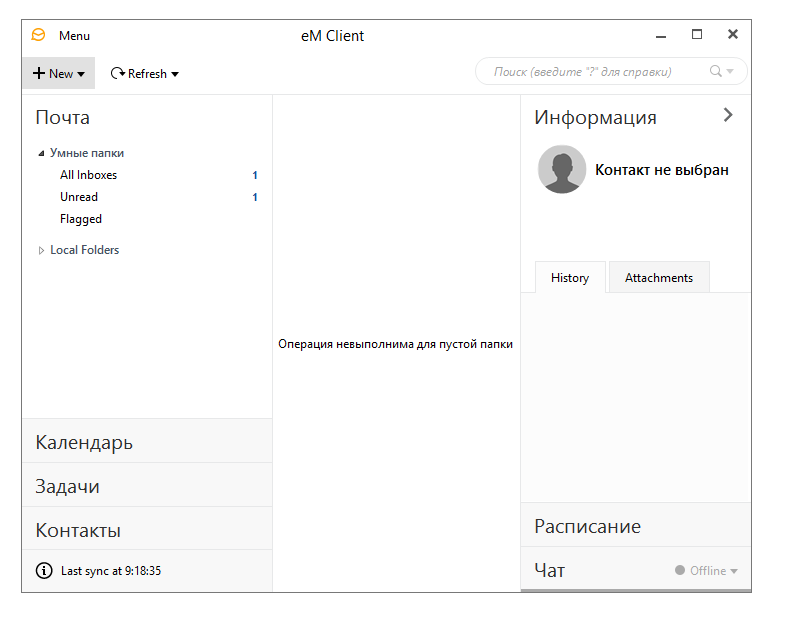Collapse the Умные папки group

point(41,154)
